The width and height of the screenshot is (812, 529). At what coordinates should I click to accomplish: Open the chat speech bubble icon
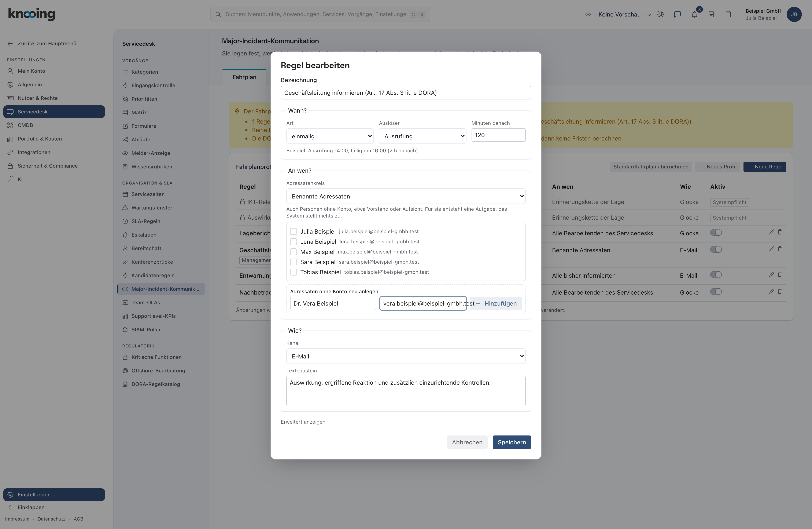[678, 14]
